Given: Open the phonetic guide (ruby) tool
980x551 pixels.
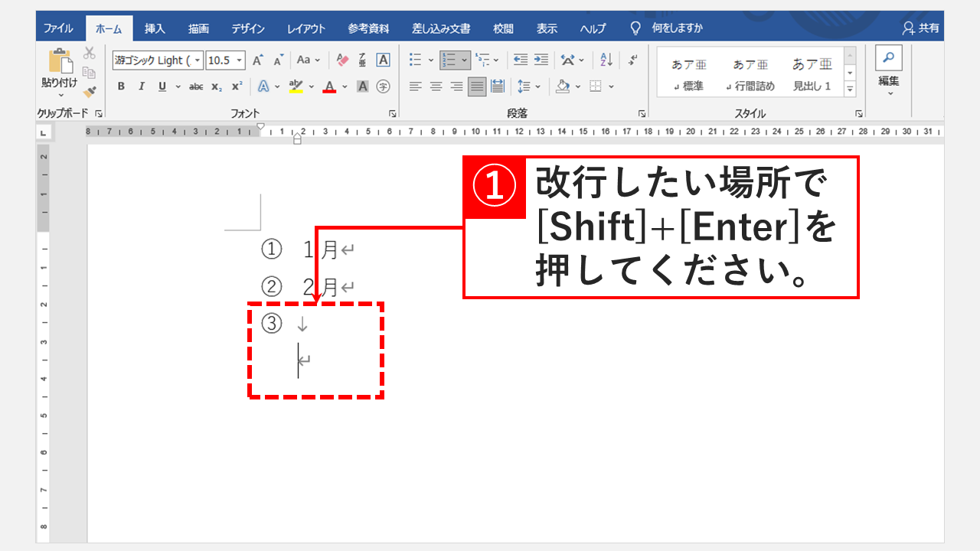Looking at the screenshot, I should (x=363, y=60).
